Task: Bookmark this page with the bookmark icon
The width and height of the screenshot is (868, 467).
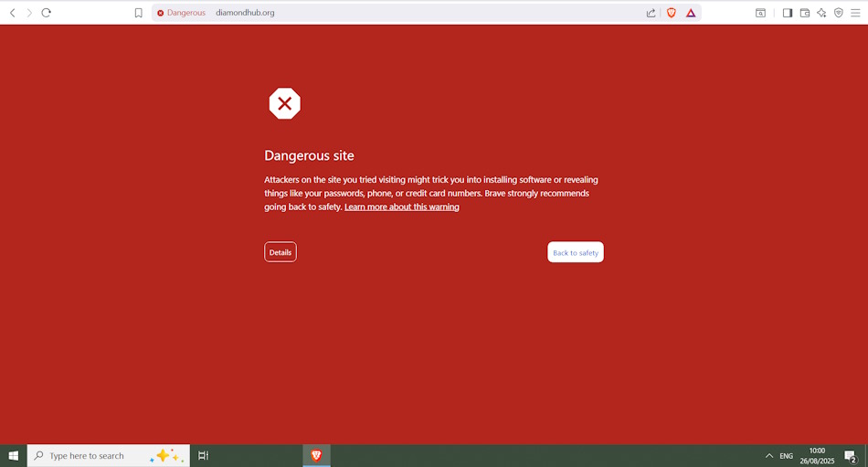Action: coord(139,13)
